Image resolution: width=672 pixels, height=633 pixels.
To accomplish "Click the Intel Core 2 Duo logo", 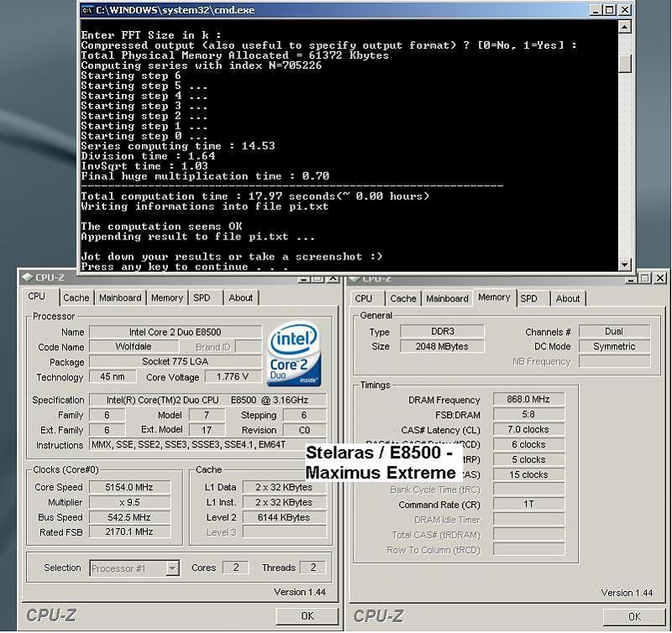I will coord(294,354).
